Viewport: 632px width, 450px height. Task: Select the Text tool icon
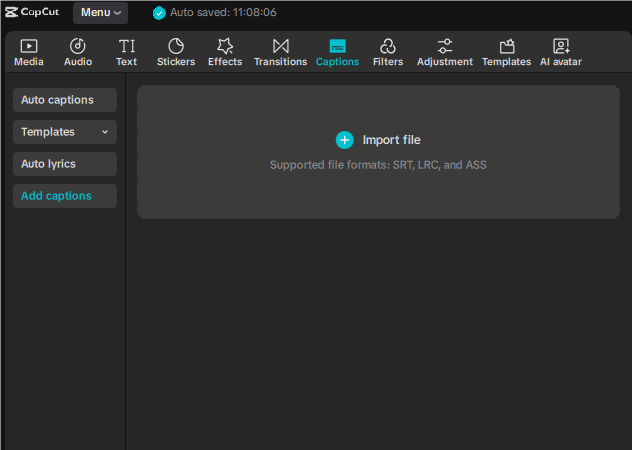127,46
